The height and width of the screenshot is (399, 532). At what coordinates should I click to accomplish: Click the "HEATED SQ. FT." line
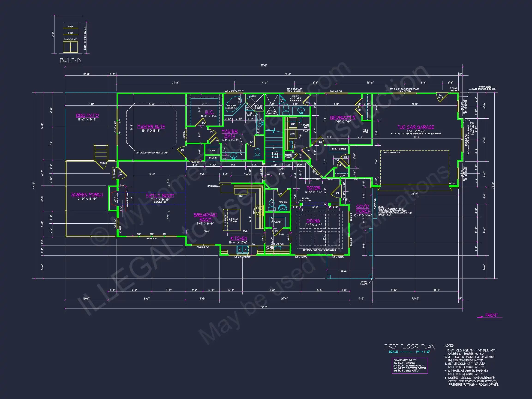tap(405, 360)
